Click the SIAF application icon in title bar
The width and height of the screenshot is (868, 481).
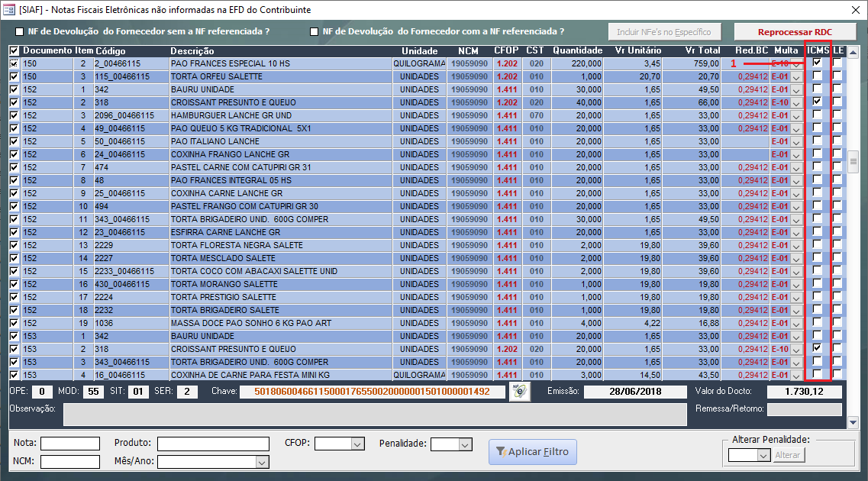tap(9, 9)
